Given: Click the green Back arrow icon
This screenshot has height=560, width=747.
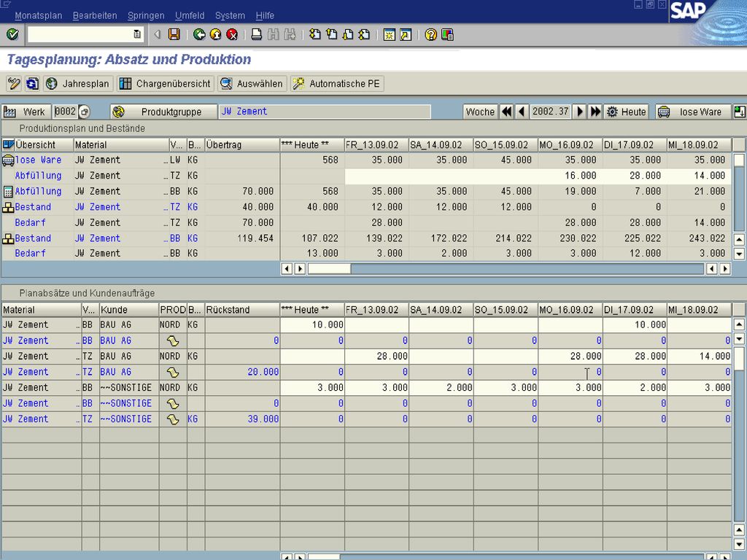Looking at the screenshot, I should [199, 34].
